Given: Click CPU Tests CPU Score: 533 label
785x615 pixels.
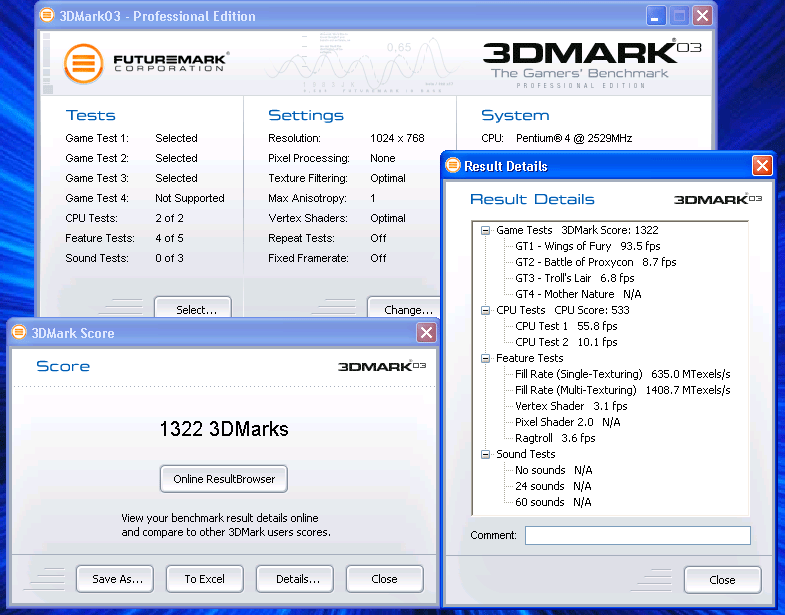Looking at the screenshot, I should [x=563, y=311].
